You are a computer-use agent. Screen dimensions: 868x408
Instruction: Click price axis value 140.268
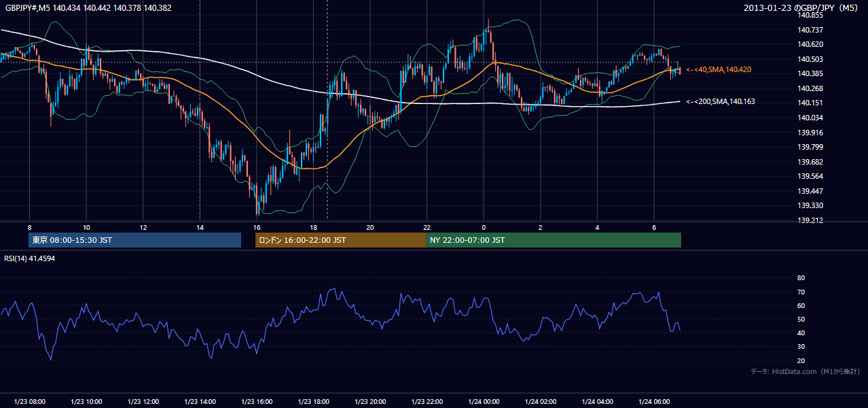[x=810, y=88]
